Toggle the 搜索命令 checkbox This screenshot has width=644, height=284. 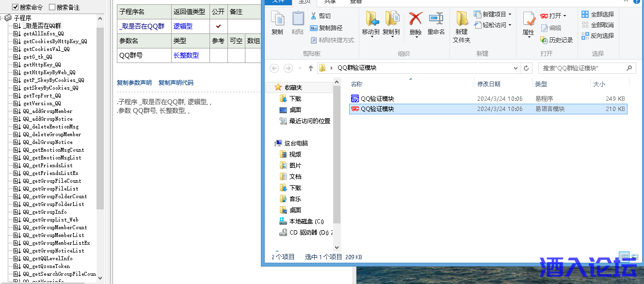click(16, 7)
